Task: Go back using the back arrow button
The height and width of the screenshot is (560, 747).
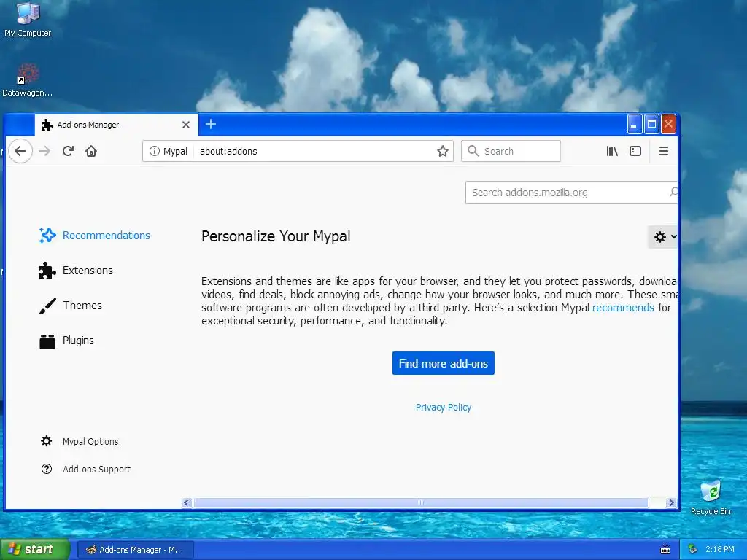Action: click(20, 151)
